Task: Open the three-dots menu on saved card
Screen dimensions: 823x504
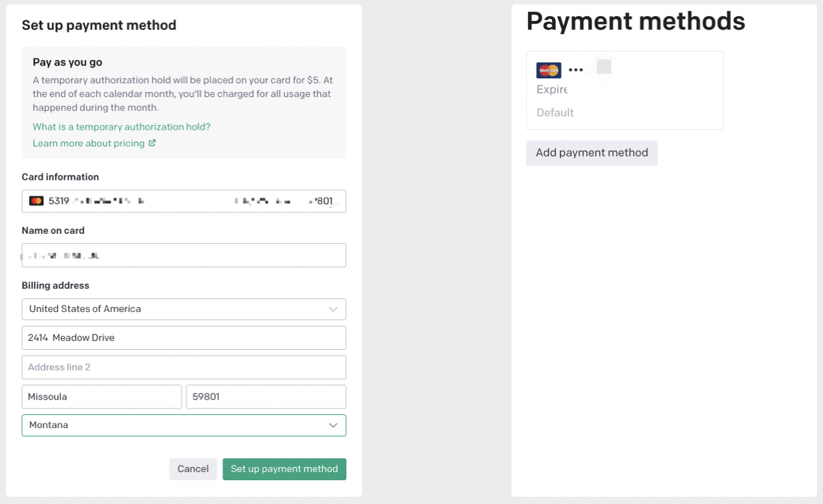Action: [x=576, y=70]
